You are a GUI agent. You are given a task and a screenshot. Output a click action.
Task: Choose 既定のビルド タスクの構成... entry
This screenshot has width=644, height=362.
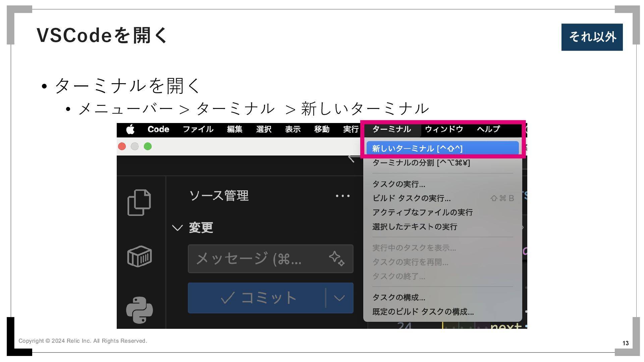(442, 312)
